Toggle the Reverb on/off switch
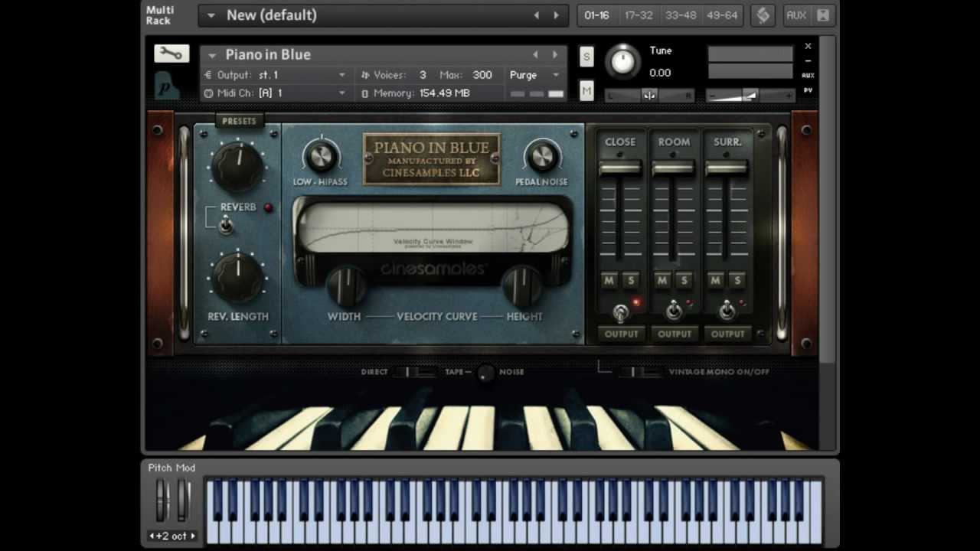 coord(226,225)
